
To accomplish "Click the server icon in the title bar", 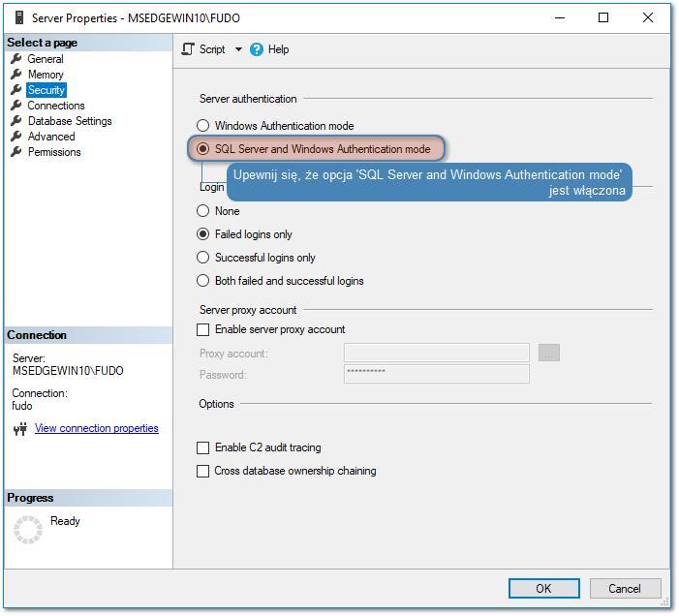I will coord(18,17).
